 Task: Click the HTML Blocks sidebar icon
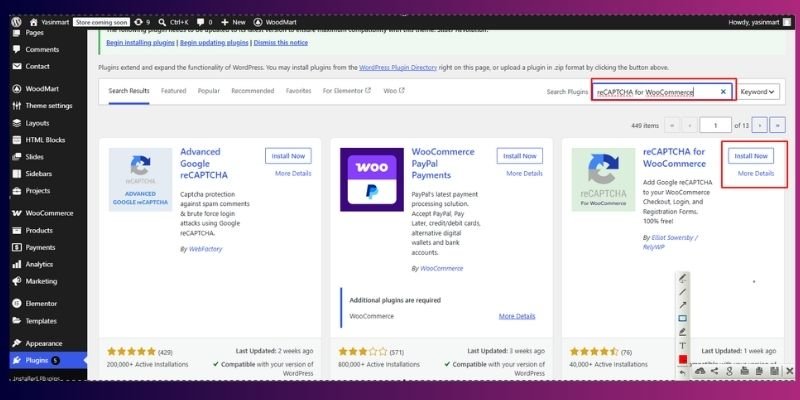pos(17,140)
